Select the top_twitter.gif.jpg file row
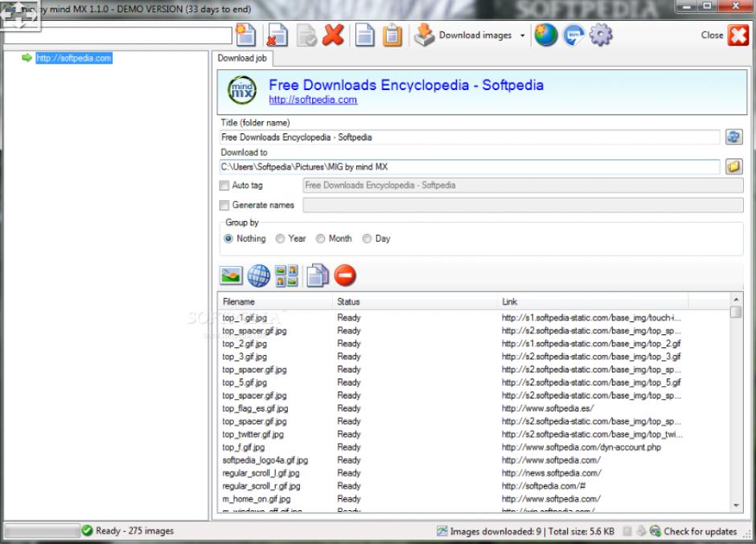 click(475, 435)
